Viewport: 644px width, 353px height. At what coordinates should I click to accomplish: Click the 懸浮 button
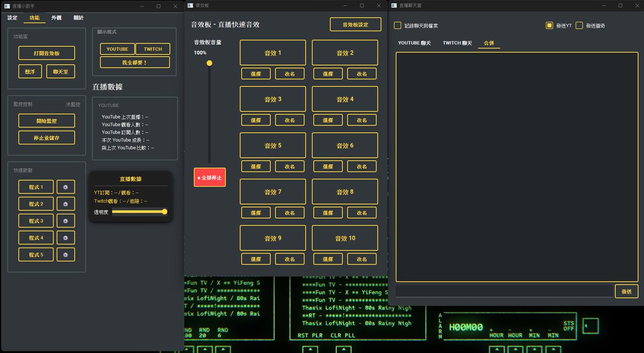pyautogui.click(x=30, y=71)
